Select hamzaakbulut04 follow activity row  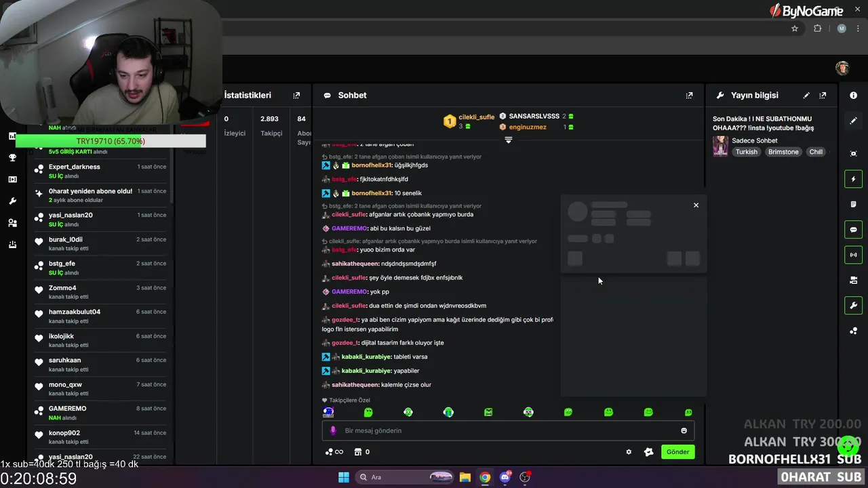click(x=100, y=317)
